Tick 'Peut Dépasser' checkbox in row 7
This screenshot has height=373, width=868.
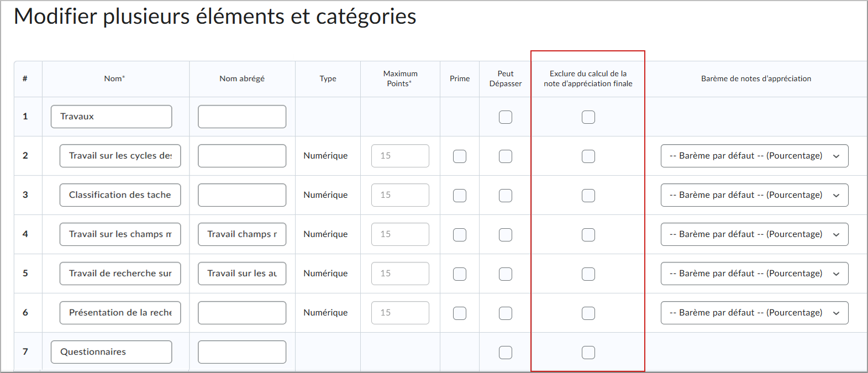tap(505, 353)
